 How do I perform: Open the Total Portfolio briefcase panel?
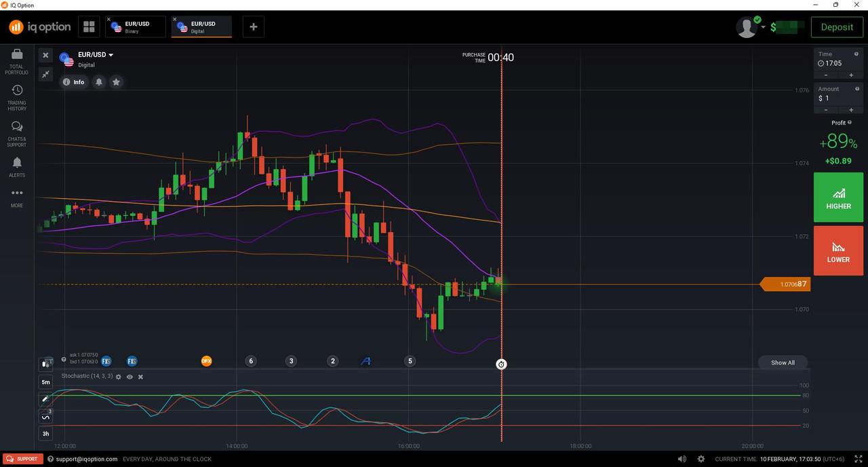[x=17, y=61]
